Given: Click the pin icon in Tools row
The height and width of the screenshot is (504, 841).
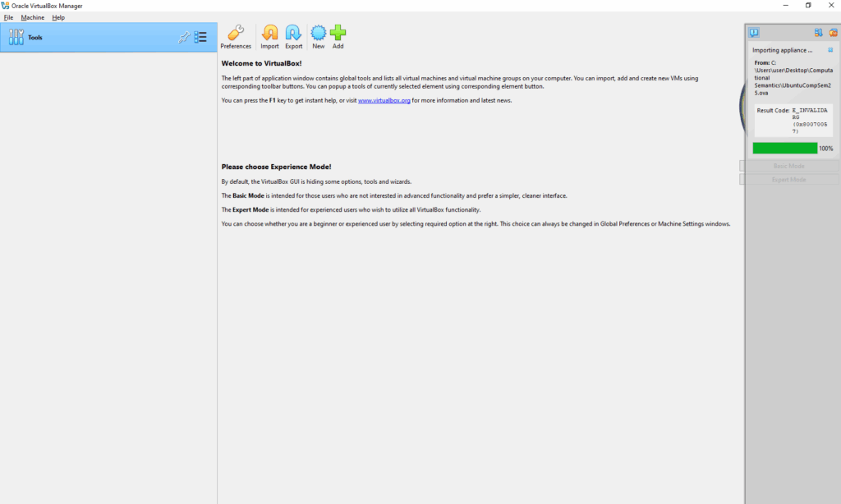Looking at the screenshot, I should [184, 37].
